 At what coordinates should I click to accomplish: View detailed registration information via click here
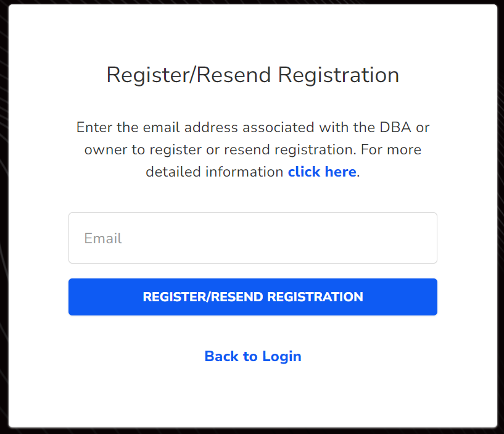pos(321,172)
